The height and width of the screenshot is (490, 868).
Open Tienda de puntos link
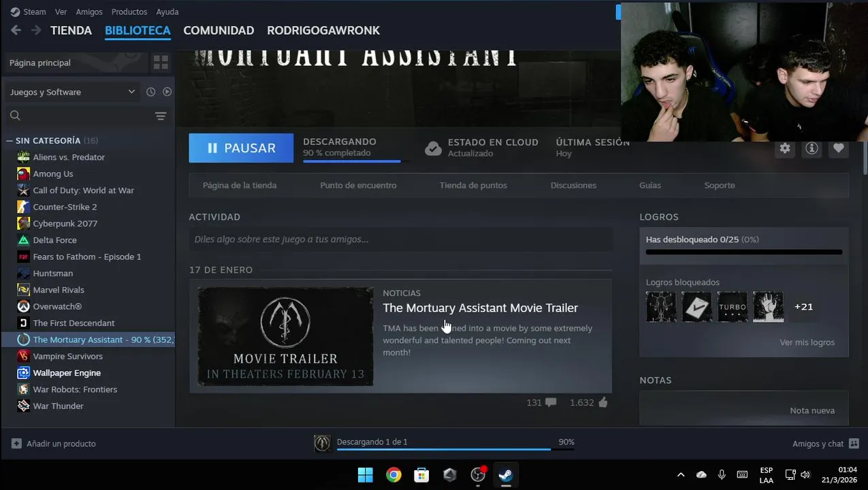coord(473,185)
